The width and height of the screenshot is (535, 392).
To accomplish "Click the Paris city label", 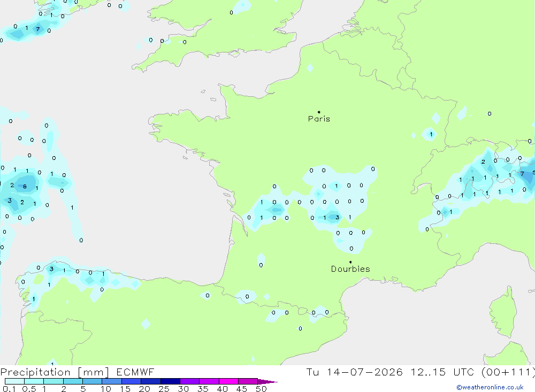I will (319, 119).
